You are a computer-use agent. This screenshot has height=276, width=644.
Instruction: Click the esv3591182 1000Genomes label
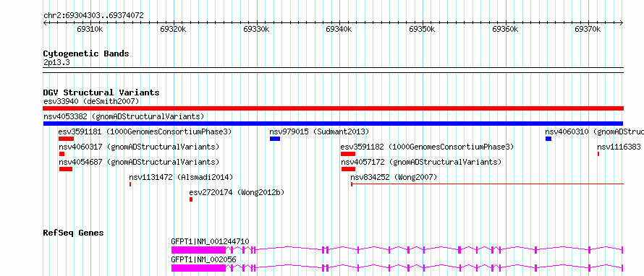point(427,147)
